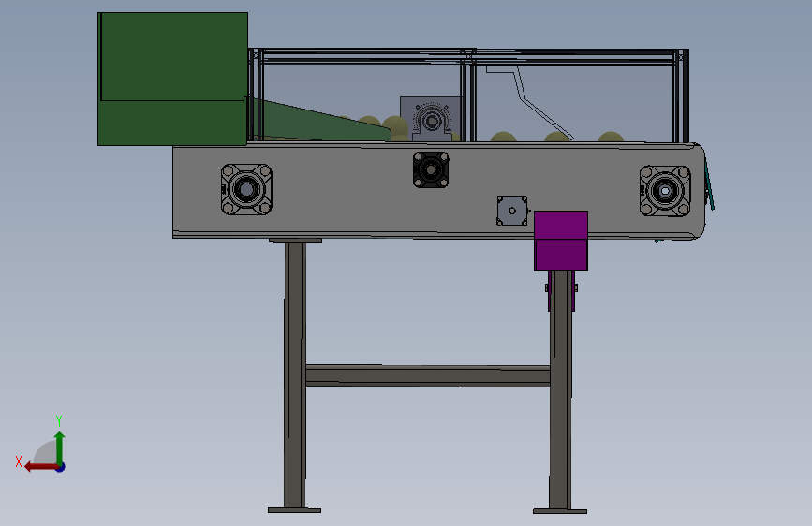The width and height of the screenshot is (812, 526).
Task: Select the teal flap at conveyor end
Action: [709, 185]
